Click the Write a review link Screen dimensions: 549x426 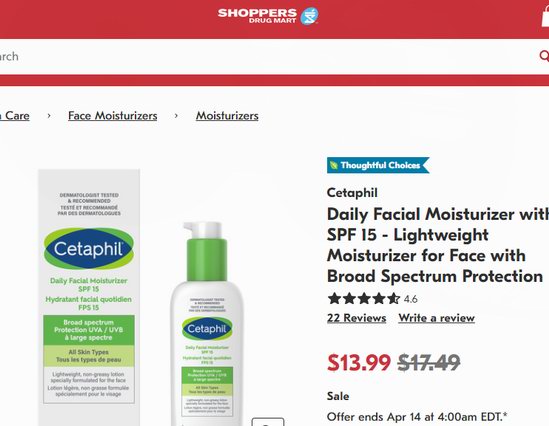436,318
